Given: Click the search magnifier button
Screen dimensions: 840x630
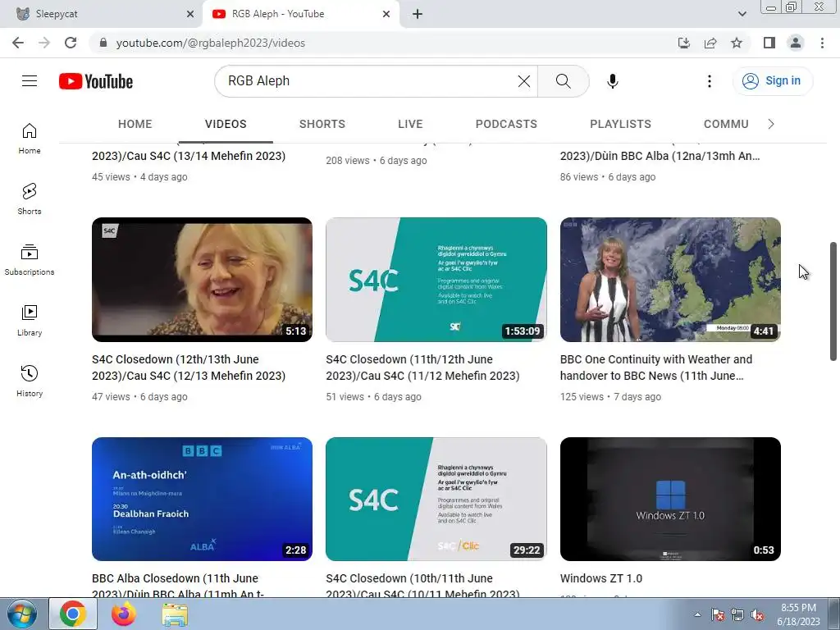Looking at the screenshot, I should [563, 81].
